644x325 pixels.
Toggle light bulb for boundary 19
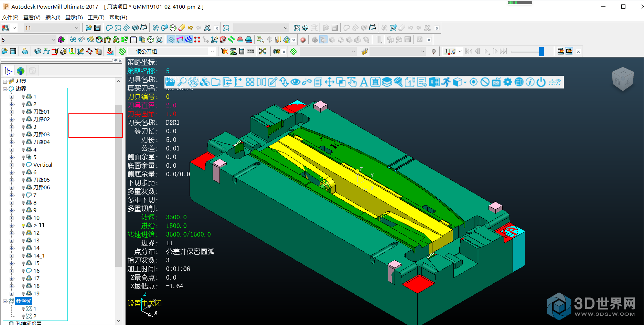click(x=23, y=294)
